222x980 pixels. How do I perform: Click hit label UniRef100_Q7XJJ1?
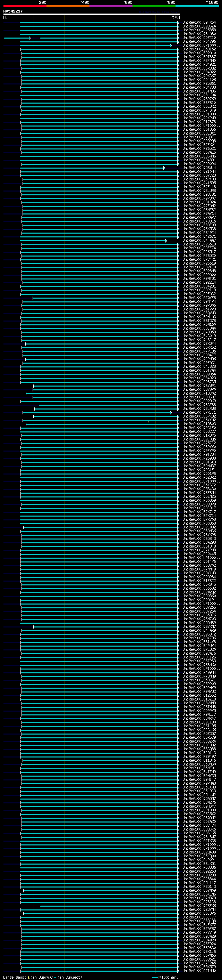[199, 412]
